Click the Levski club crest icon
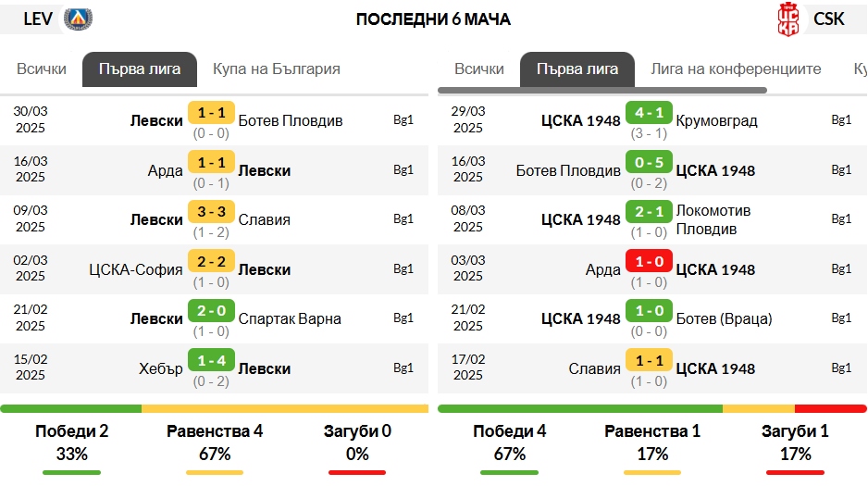 click(x=79, y=19)
